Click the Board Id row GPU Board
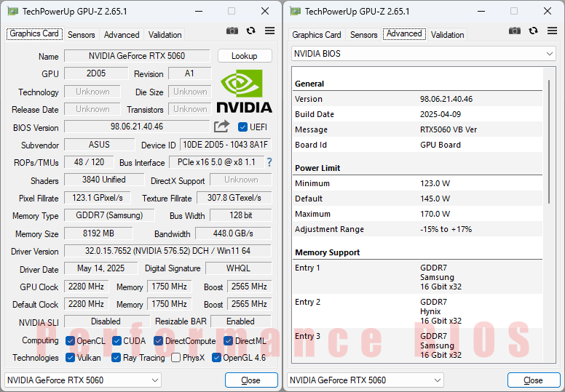This screenshot has width=565, height=392. (418, 145)
